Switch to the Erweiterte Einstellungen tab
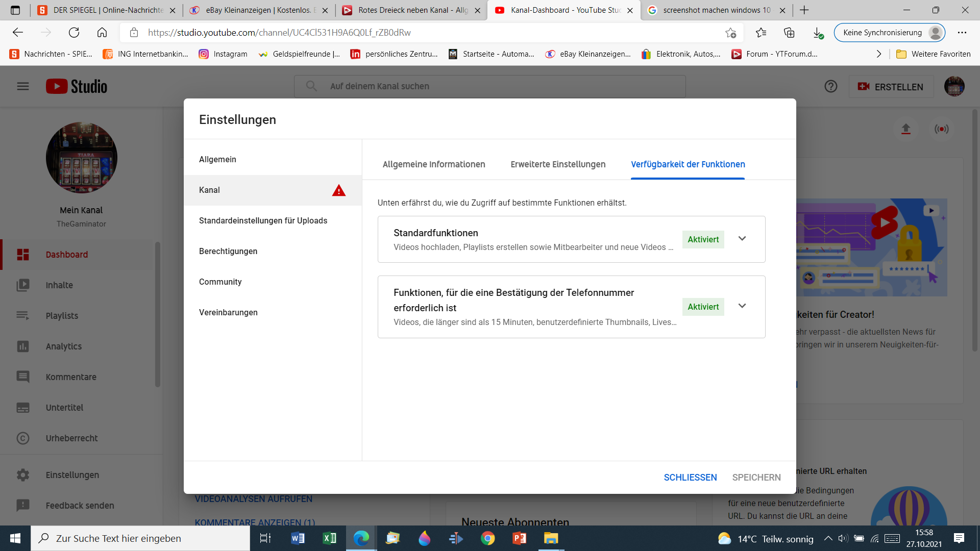The height and width of the screenshot is (551, 980). 558,164
